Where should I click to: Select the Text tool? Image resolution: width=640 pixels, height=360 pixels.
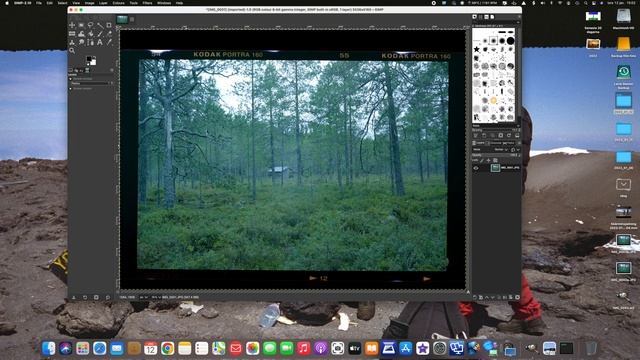100,42
